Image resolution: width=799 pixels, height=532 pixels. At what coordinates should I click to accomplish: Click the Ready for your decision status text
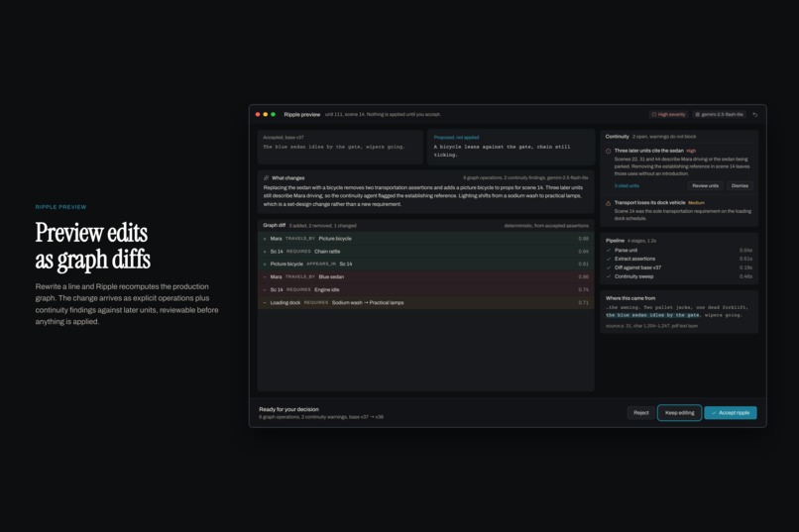point(288,409)
